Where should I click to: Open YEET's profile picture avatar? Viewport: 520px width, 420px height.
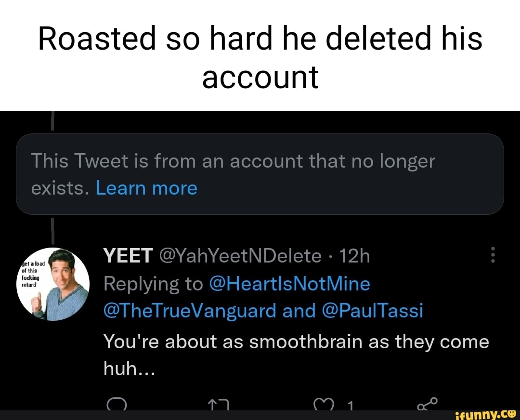53,284
